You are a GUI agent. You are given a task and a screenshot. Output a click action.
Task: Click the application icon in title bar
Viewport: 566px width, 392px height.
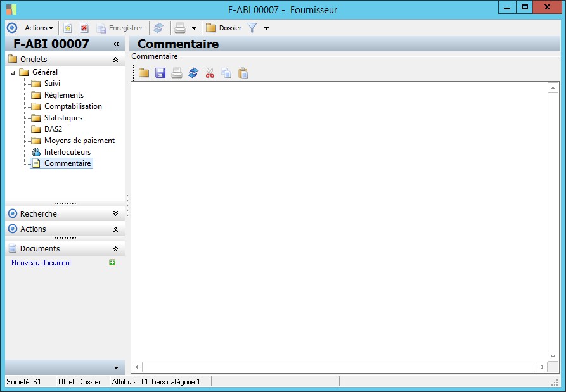[x=11, y=9]
